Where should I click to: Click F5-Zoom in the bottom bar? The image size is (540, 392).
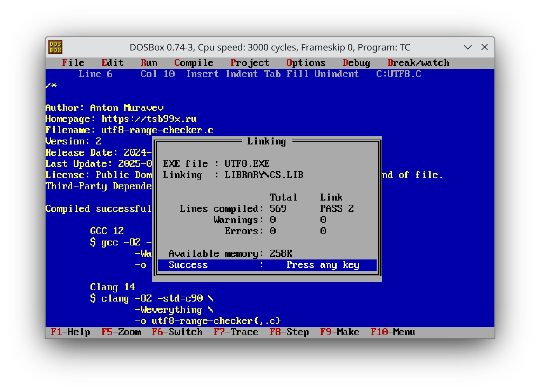[121, 332]
